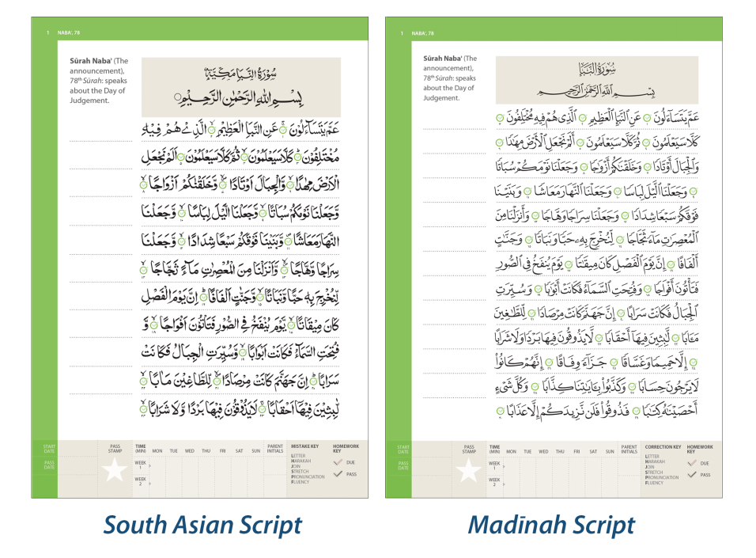The width and height of the screenshot is (756, 558).
Task: Click the WED column header on South Asian page
Action: point(190,451)
